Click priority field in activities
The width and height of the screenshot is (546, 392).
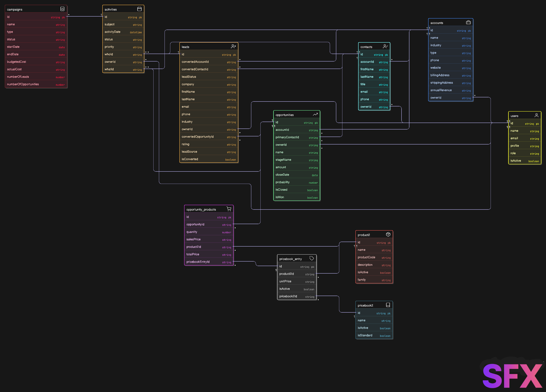pyautogui.click(x=123, y=47)
